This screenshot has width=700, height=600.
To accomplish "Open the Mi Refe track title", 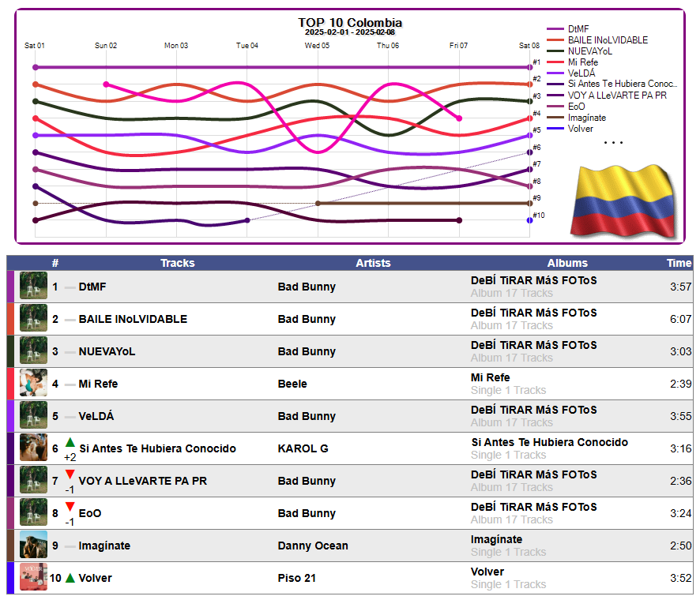I will (x=98, y=384).
